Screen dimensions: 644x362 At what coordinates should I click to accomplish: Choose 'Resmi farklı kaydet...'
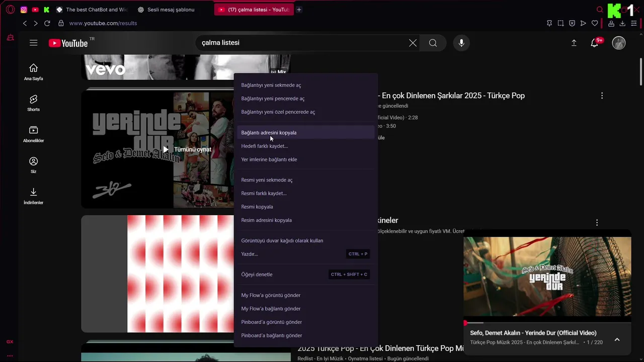click(306, 194)
